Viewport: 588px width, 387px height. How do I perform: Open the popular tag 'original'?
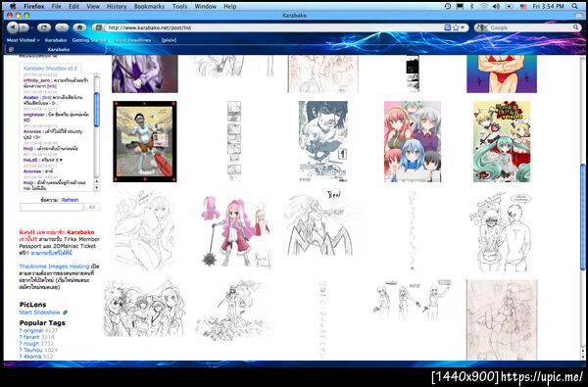pos(33,331)
